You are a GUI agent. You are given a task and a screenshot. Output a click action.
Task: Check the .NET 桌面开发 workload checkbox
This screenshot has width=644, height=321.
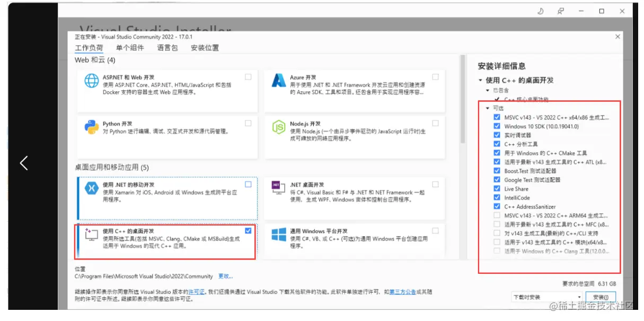click(x=435, y=185)
